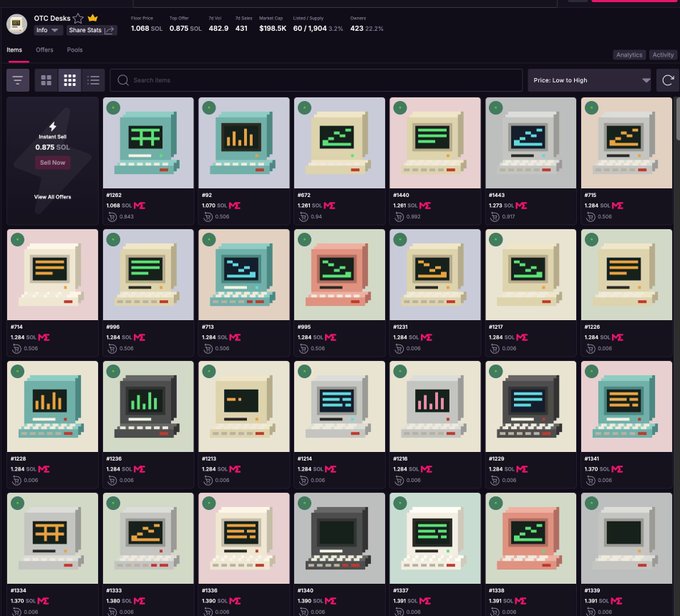
Task: Toggle the green select circle on item #1217
Action: (496, 239)
